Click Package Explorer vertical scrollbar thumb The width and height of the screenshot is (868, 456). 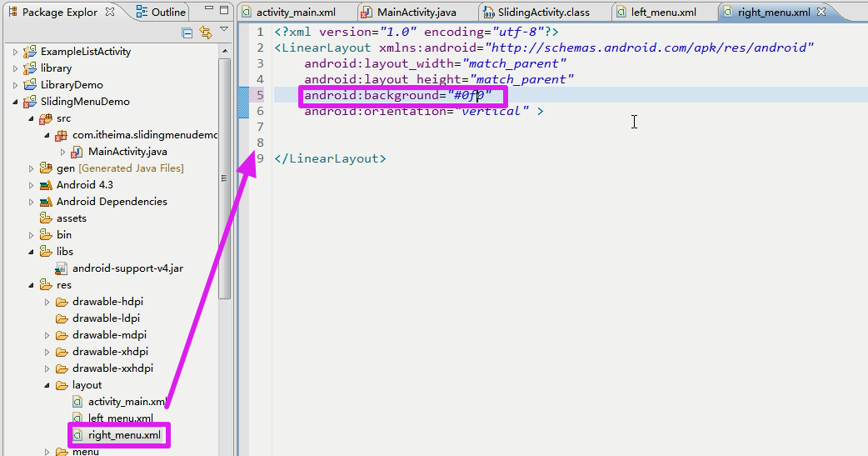224,178
